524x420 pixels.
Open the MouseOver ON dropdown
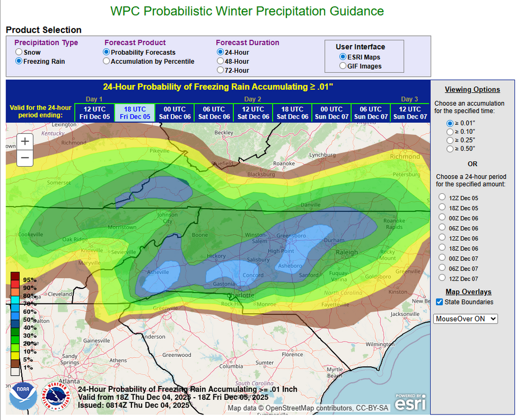pyautogui.click(x=466, y=319)
